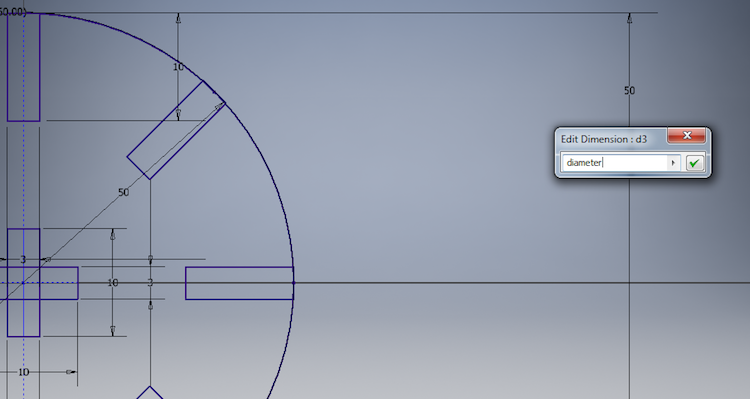Select the '10' vertical dimension beside cross slot

pos(112,283)
